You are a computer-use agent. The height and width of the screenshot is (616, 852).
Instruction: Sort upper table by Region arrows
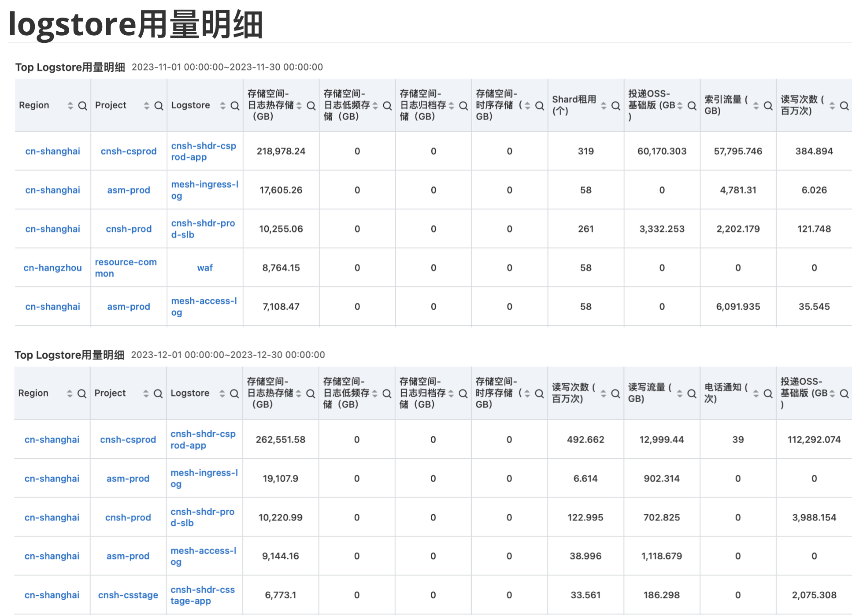(70, 106)
